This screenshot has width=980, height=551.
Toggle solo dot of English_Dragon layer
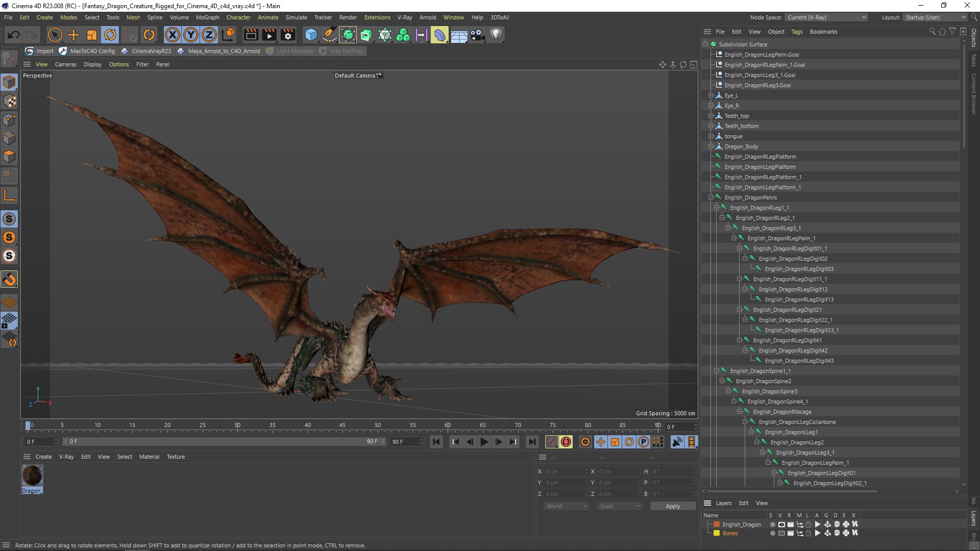[x=772, y=524]
